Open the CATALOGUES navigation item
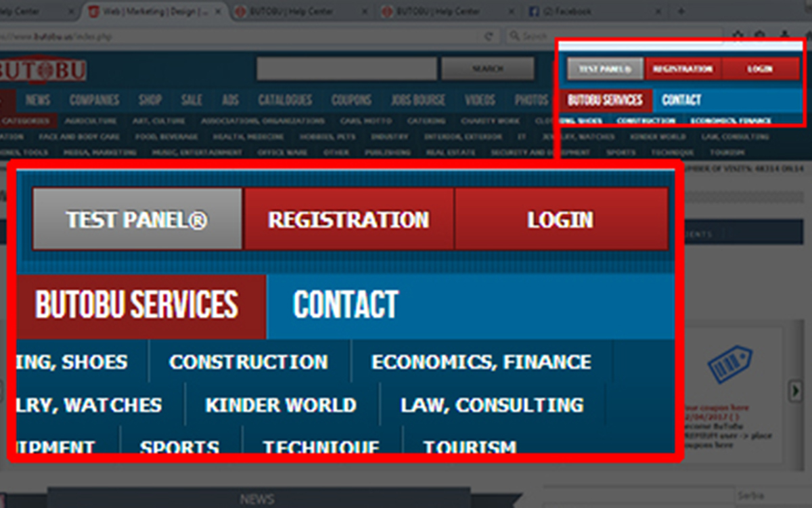Image resolution: width=812 pixels, height=508 pixels. coord(285,100)
